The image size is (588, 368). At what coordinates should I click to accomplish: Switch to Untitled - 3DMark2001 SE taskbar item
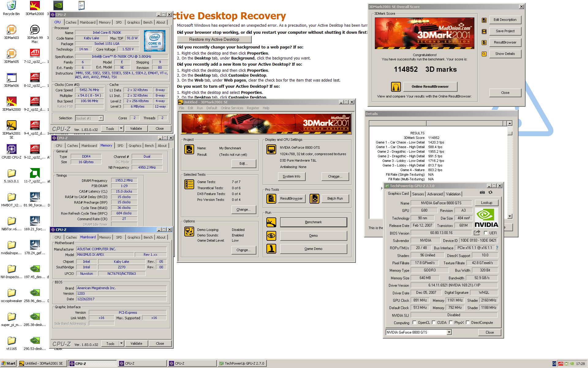pyautogui.click(x=42, y=364)
